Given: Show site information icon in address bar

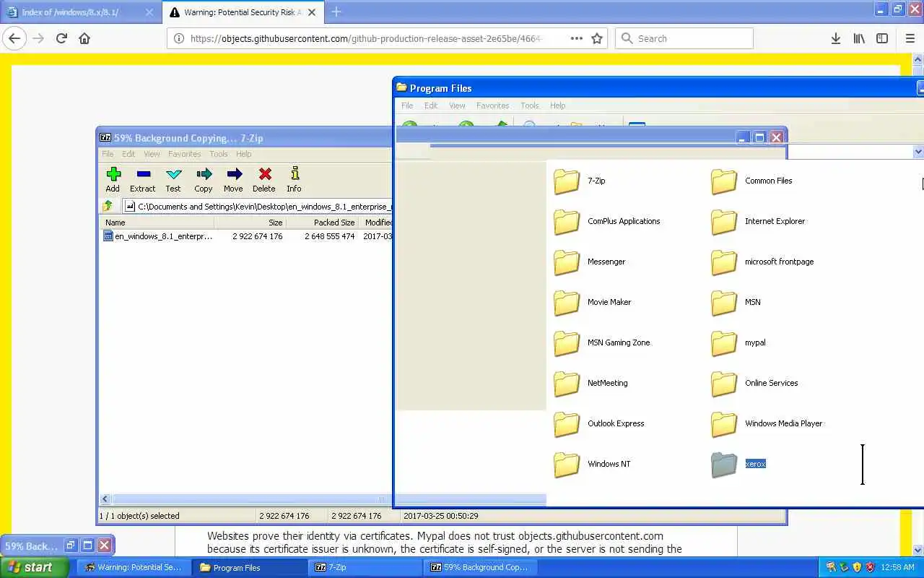Looking at the screenshot, I should pos(179,39).
